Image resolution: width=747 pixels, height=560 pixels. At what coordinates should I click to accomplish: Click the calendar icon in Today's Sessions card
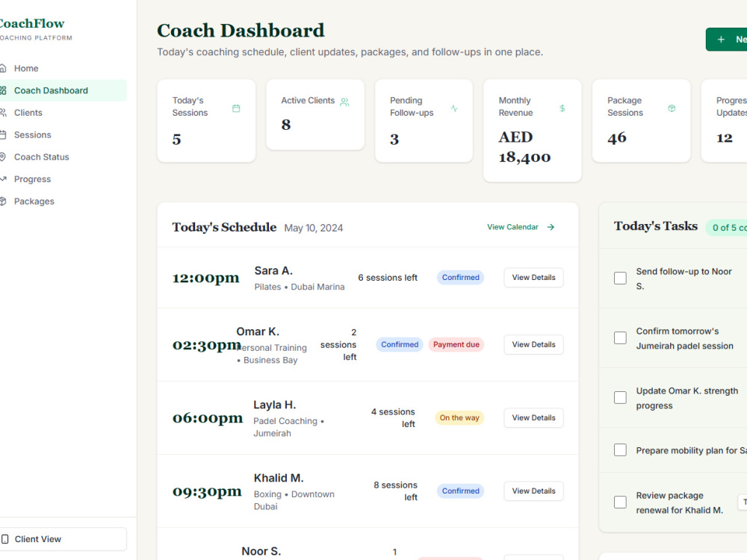coord(236,108)
